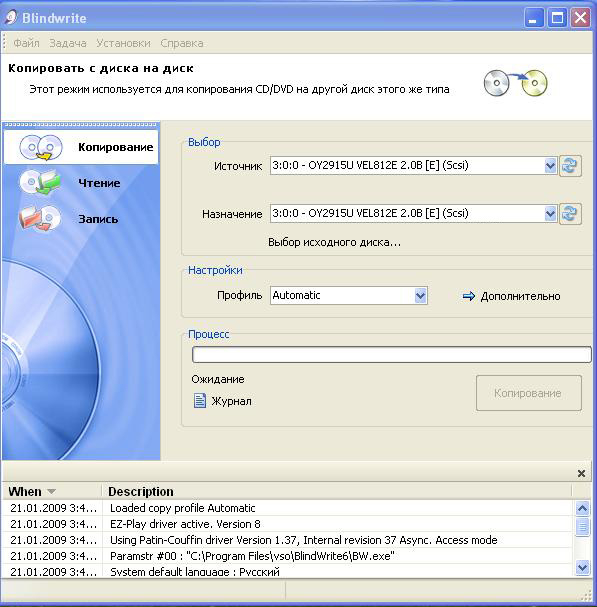Screen dimensions: 597x607
Task: Open the Файл menu
Action: point(26,43)
